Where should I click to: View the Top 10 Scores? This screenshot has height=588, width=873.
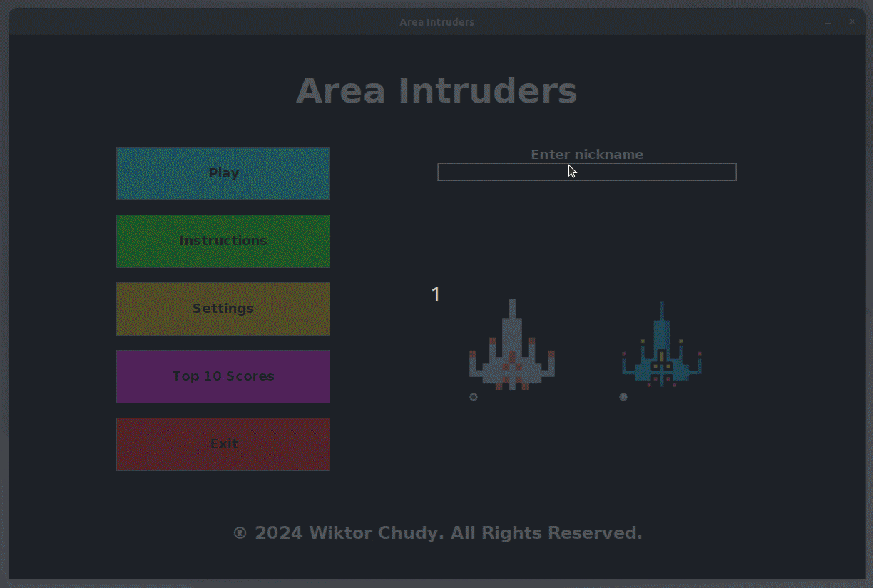[223, 376]
